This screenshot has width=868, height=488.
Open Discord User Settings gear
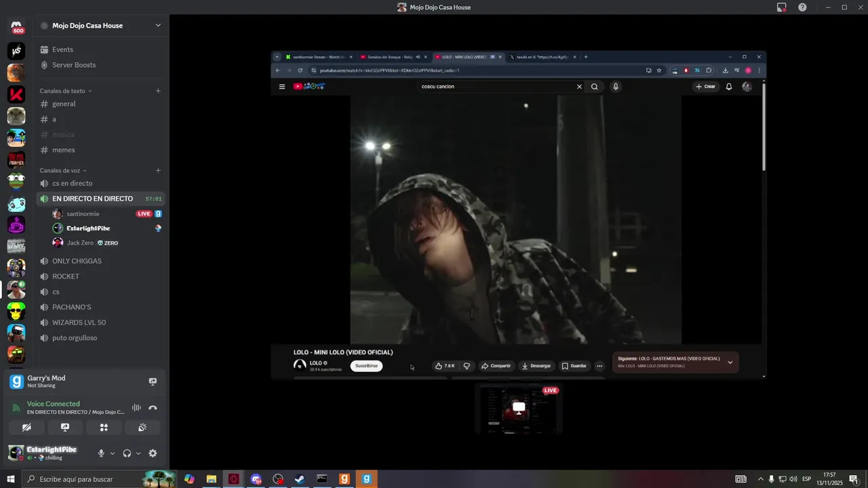click(153, 453)
